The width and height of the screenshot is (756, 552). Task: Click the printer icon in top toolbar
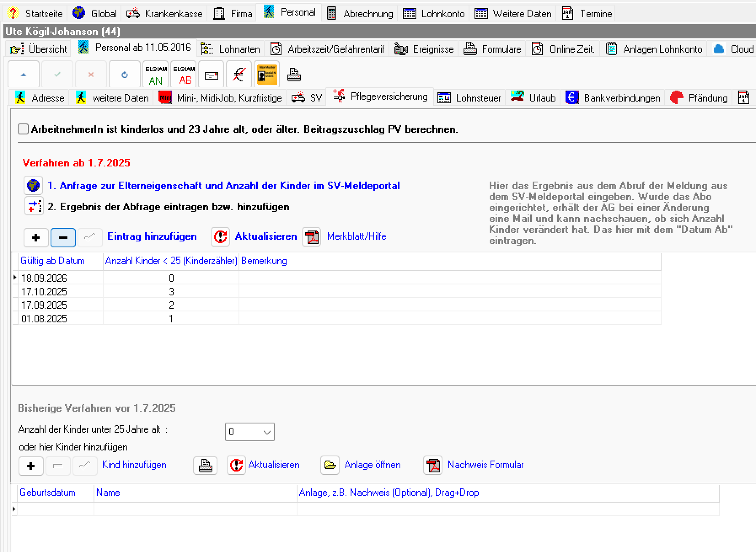click(x=294, y=75)
